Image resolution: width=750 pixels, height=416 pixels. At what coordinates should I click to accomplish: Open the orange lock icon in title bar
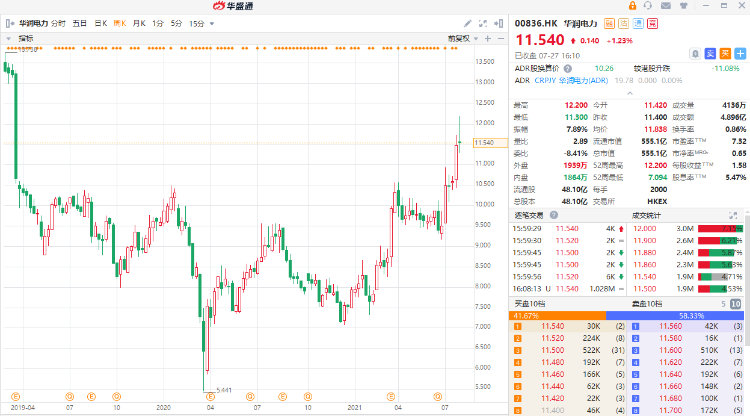[632, 6]
